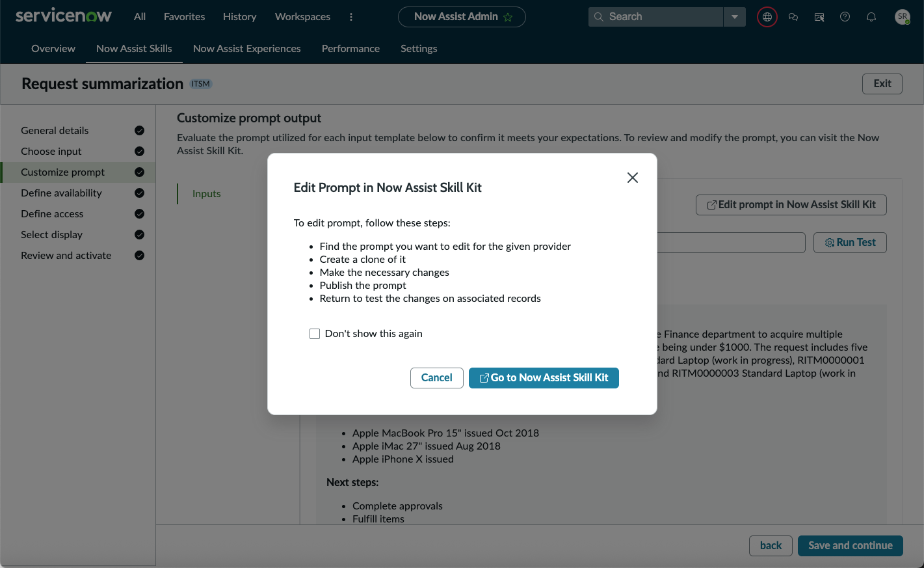Select the Define access step
The height and width of the screenshot is (568, 924).
click(x=78, y=214)
